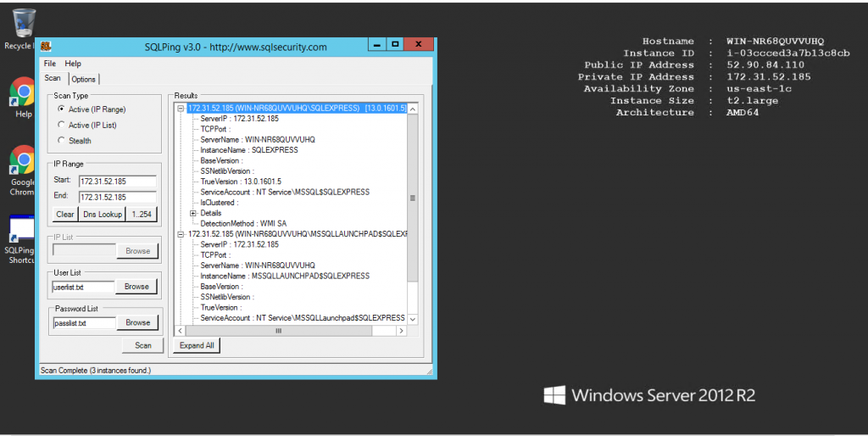Screen dimensions: 868x436
Task: Choose the Active (IP List) radio option
Action: (61, 125)
